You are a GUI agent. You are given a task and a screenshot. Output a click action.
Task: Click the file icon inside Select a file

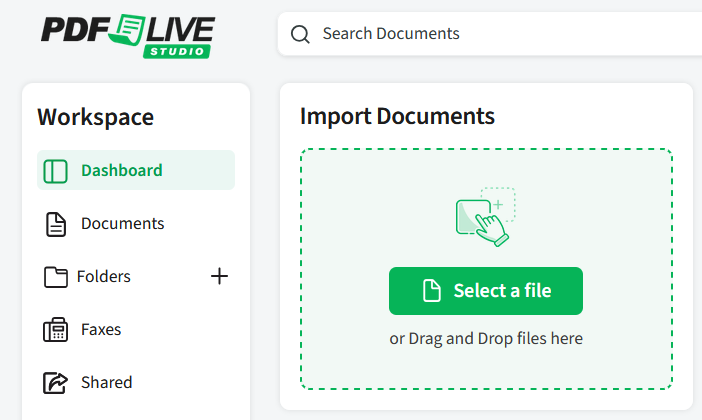(x=431, y=291)
